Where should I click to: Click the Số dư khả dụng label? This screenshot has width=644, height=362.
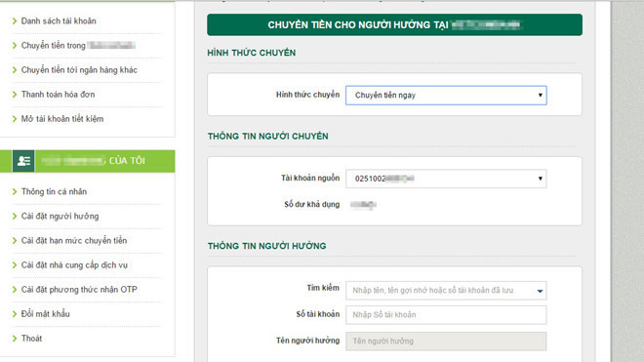311,205
